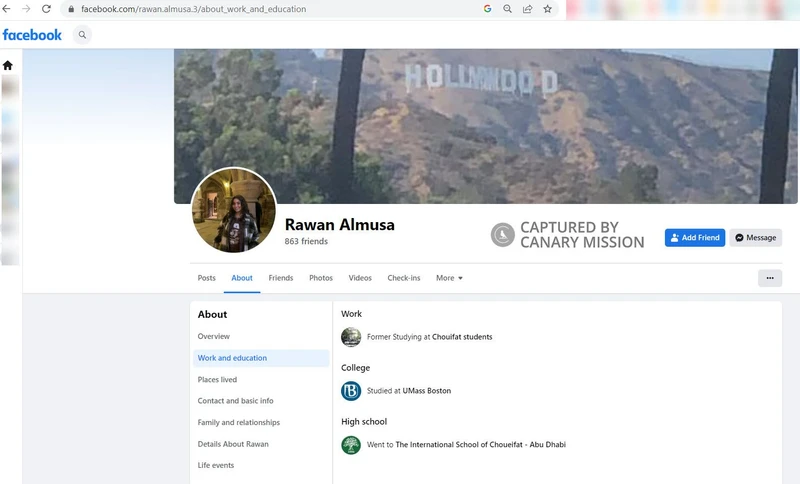Open Family and relationships section

[239, 422]
